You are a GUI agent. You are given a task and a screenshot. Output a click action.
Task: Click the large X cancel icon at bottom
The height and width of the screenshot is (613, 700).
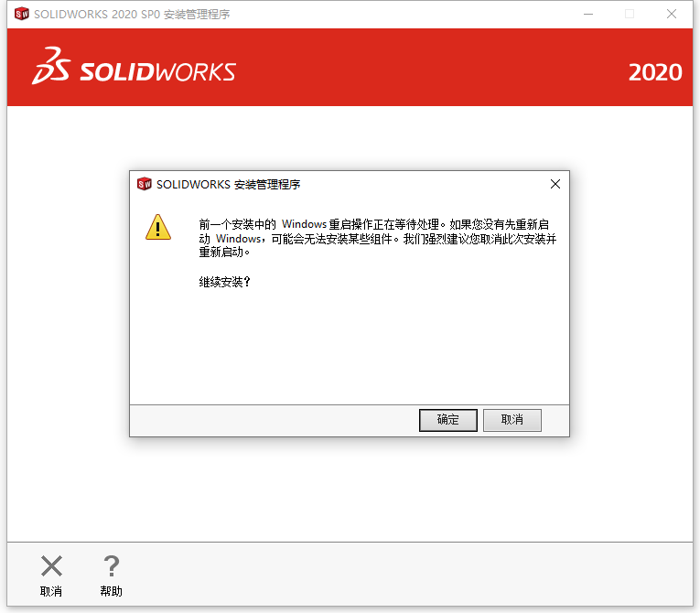point(51,566)
